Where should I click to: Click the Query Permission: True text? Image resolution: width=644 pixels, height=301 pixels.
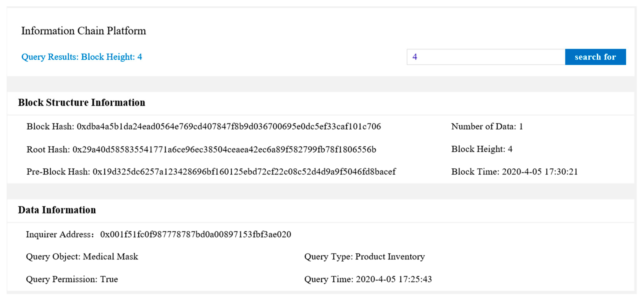[72, 279]
